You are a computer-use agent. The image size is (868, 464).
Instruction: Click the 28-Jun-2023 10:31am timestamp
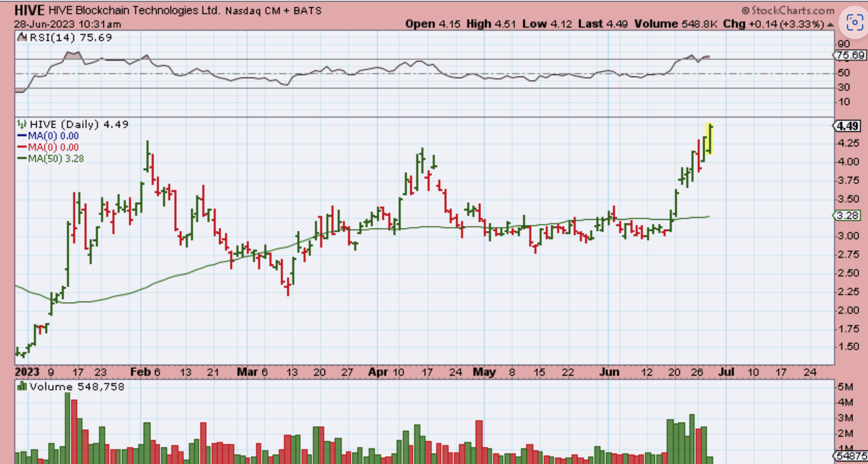tap(67, 24)
